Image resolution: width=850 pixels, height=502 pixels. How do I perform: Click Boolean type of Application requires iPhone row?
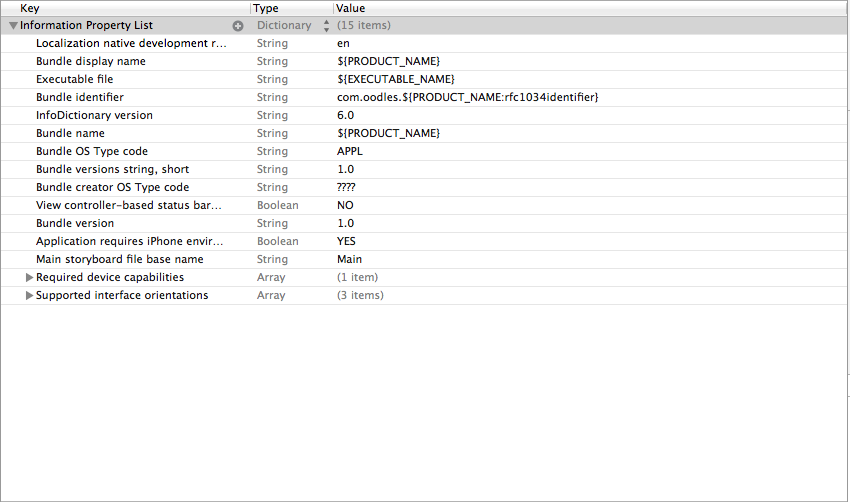click(x=278, y=241)
